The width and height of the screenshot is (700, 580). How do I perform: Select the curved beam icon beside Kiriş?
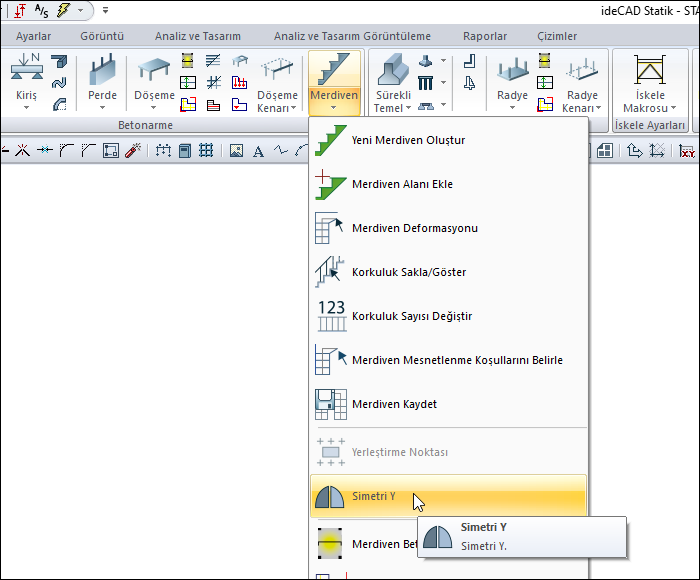59,83
